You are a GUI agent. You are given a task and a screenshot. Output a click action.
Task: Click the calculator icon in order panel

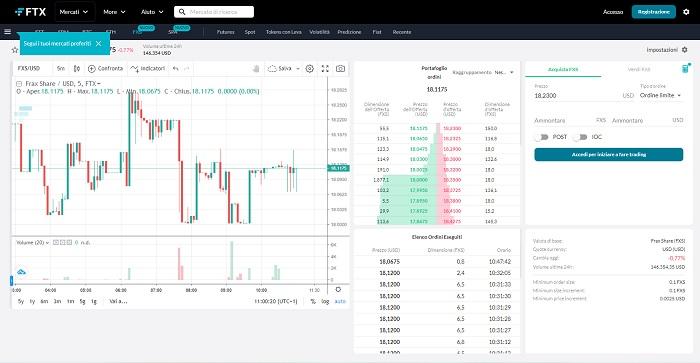click(685, 69)
